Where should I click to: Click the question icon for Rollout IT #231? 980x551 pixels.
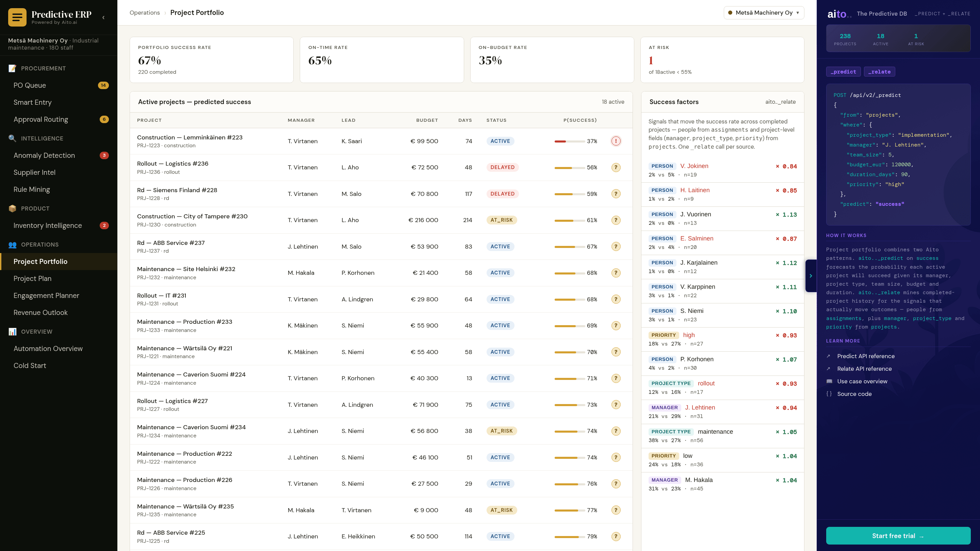(616, 299)
